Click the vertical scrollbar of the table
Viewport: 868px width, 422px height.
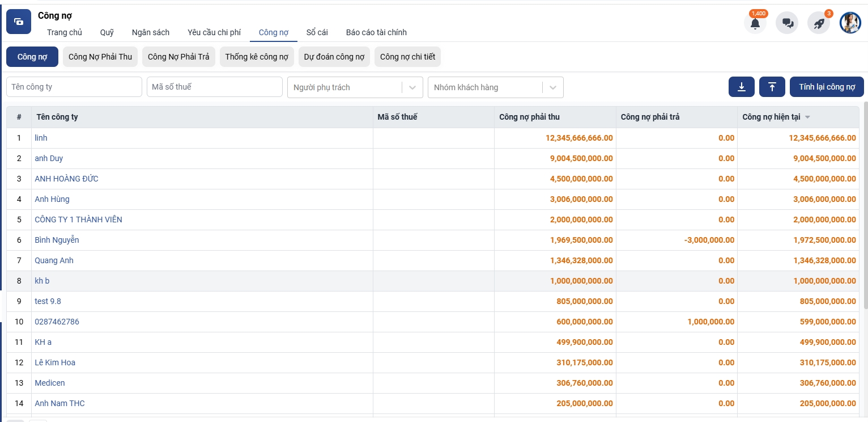pyautogui.click(x=865, y=204)
